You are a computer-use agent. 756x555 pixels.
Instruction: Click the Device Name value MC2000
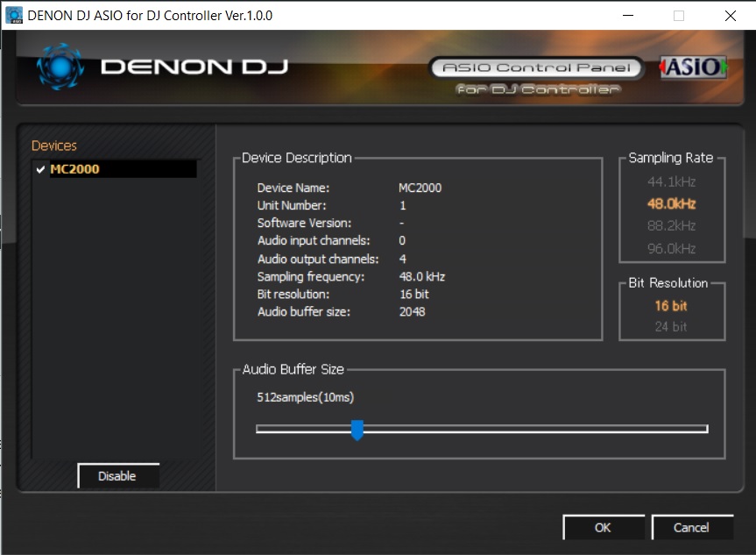420,188
